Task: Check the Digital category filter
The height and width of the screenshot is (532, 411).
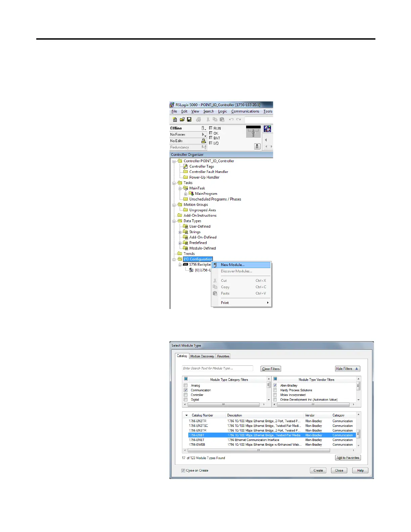Action: click(x=185, y=400)
